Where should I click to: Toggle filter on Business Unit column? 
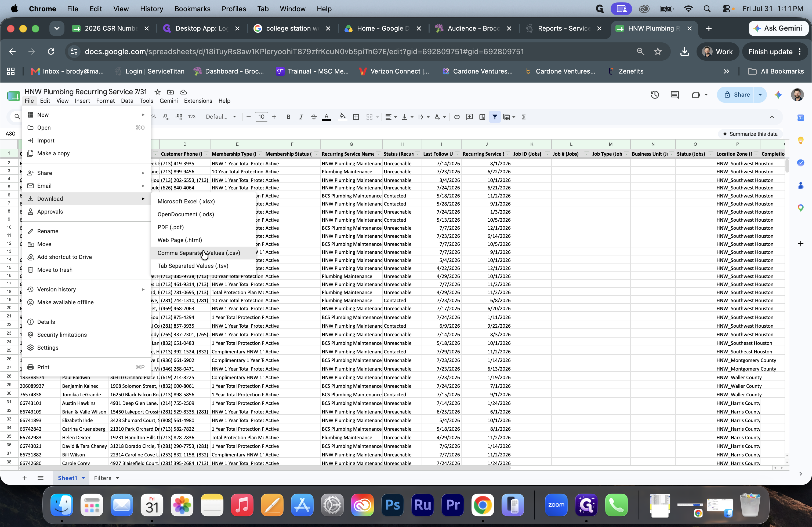tap(672, 153)
